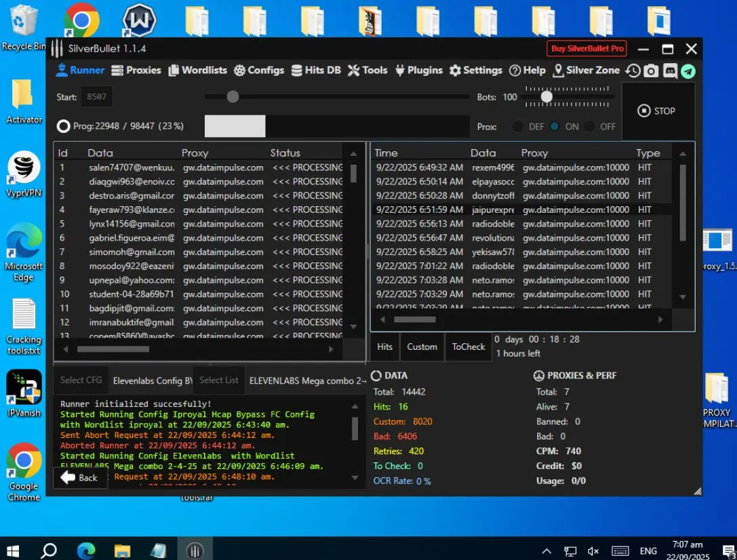Click the Time column header in hits table
The image size is (737, 560).
(x=386, y=153)
